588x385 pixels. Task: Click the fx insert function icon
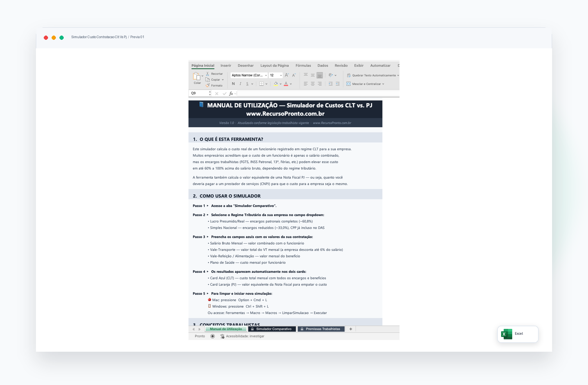231,94
